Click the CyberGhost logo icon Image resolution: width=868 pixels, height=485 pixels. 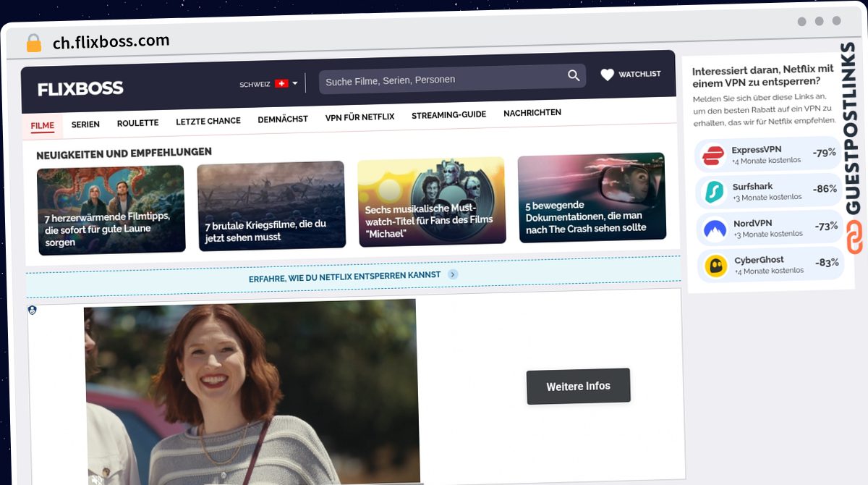[x=717, y=266]
